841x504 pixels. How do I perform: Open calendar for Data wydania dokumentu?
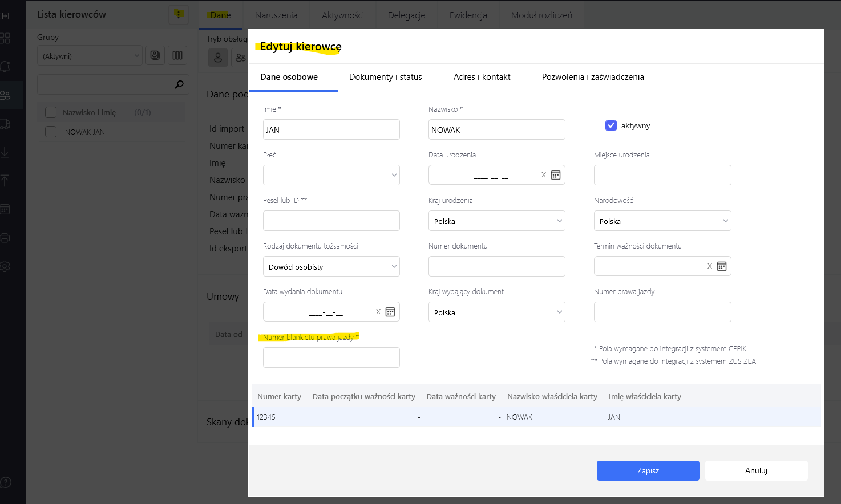pyautogui.click(x=390, y=312)
